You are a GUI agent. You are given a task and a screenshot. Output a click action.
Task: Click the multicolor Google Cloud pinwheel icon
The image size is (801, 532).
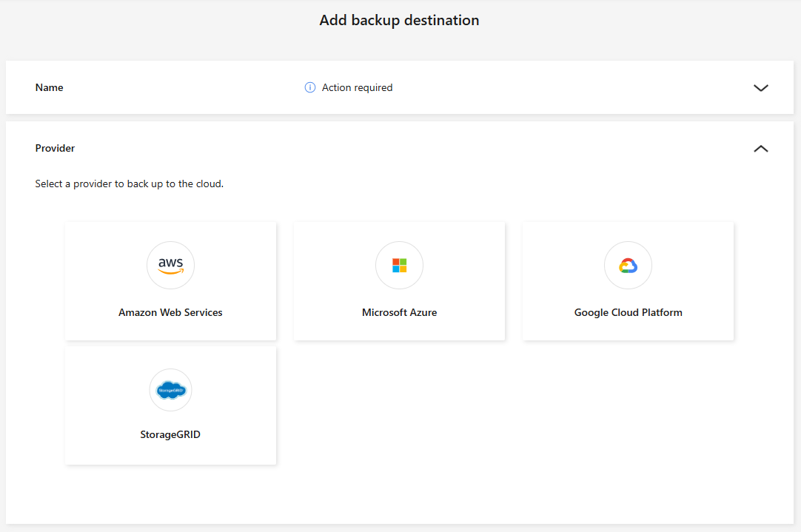point(628,265)
